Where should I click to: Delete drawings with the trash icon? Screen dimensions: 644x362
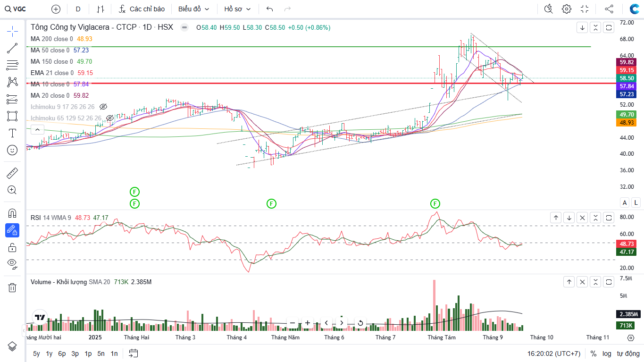(12, 287)
